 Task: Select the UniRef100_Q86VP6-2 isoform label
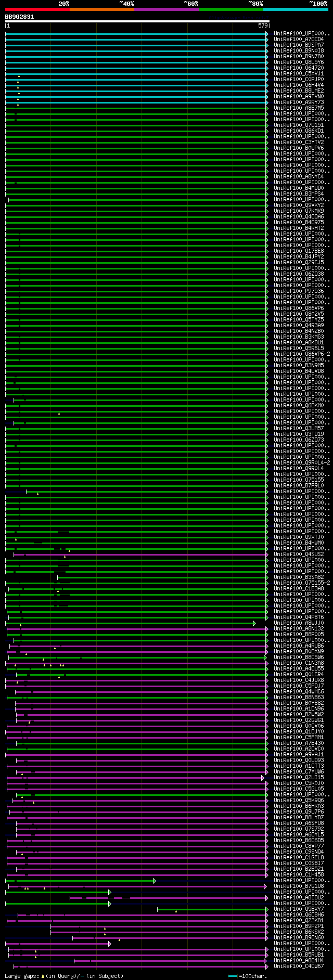[x=302, y=354]
